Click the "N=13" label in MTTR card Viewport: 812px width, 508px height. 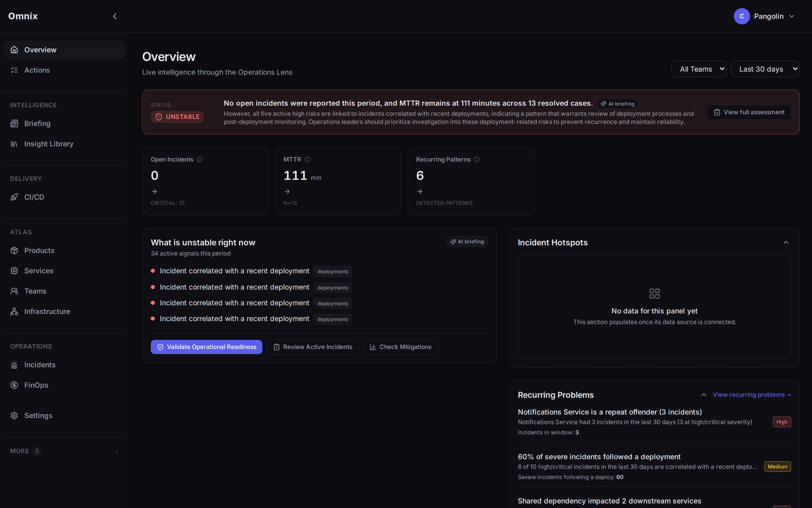pos(290,203)
